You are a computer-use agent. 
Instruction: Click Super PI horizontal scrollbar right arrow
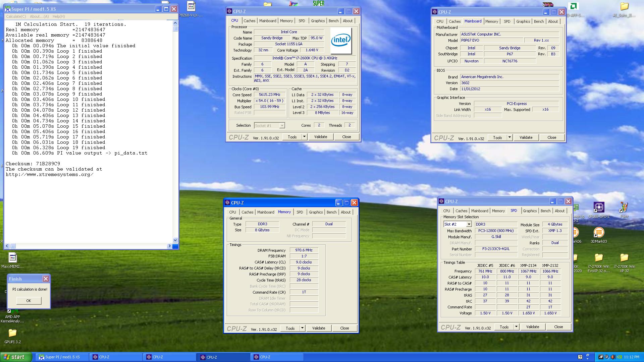click(169, 246)
